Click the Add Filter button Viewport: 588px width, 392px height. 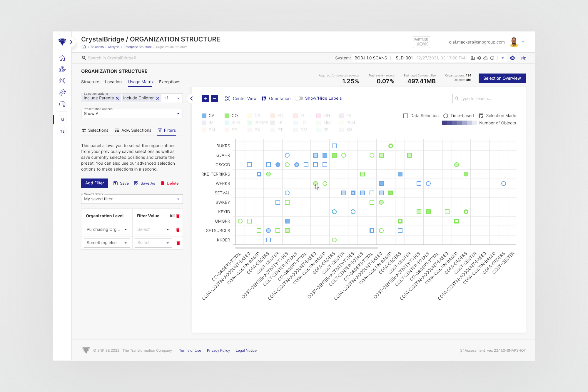[x=94, y=183]
